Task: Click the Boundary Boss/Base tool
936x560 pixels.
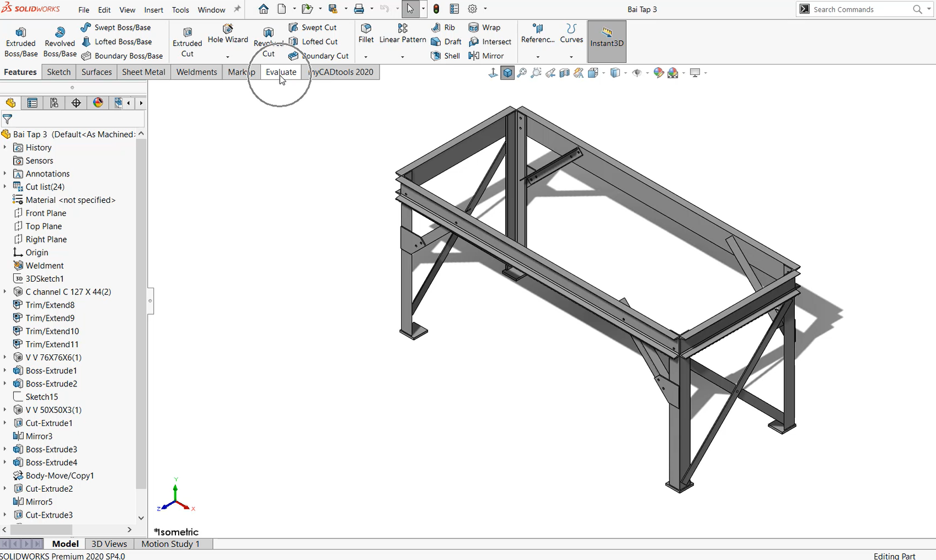Action: [122, 56]
